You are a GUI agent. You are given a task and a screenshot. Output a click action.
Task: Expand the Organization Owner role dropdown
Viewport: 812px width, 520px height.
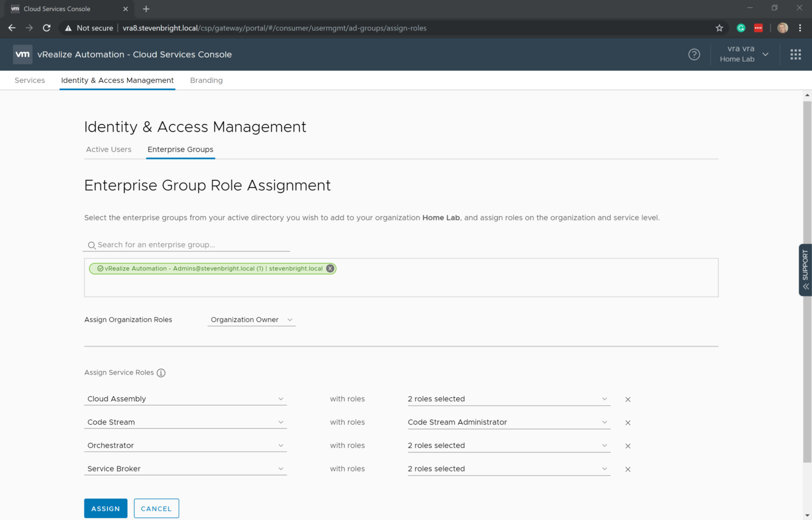coord(251,320)
